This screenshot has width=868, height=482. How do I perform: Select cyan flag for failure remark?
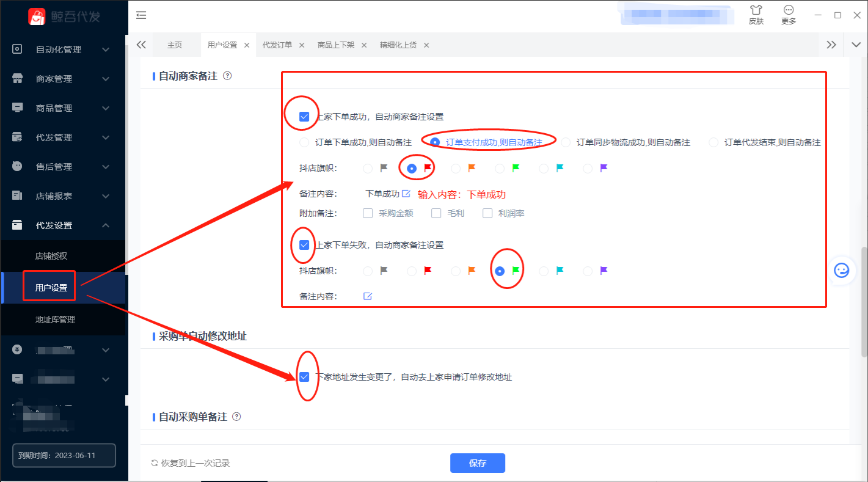point(544,271)
